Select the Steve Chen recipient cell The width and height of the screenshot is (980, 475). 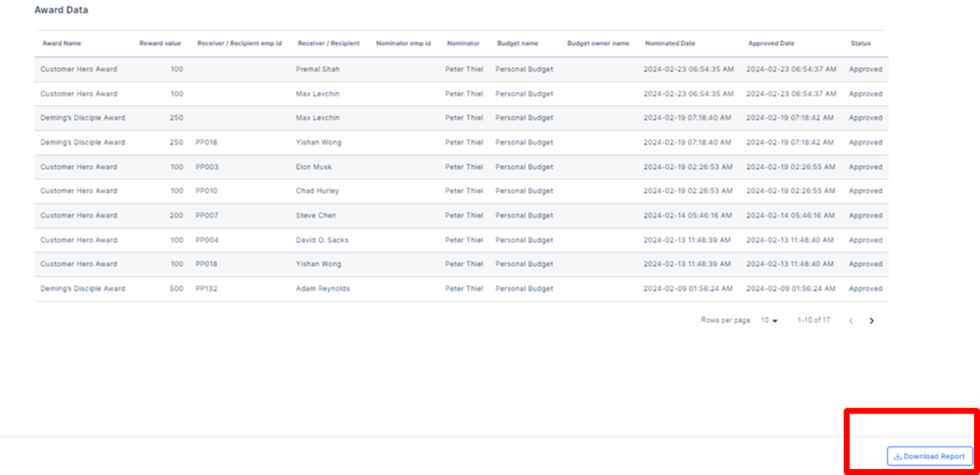(x=316, y=216)
